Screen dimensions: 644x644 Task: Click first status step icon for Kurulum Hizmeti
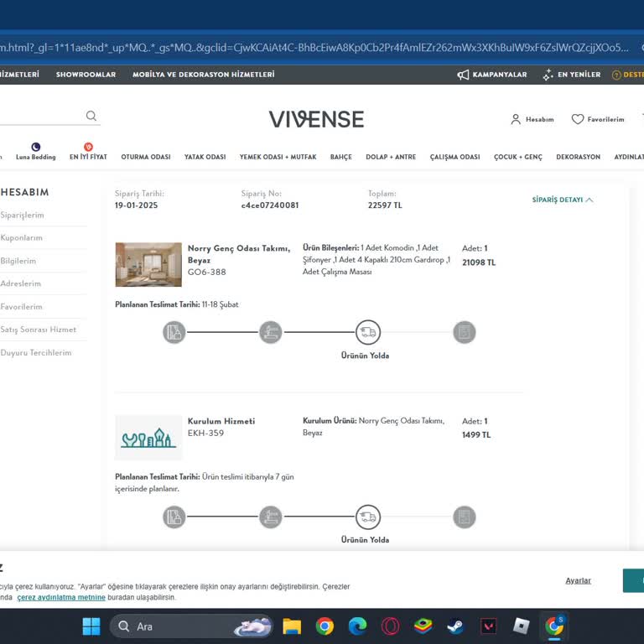coord(174,517)
